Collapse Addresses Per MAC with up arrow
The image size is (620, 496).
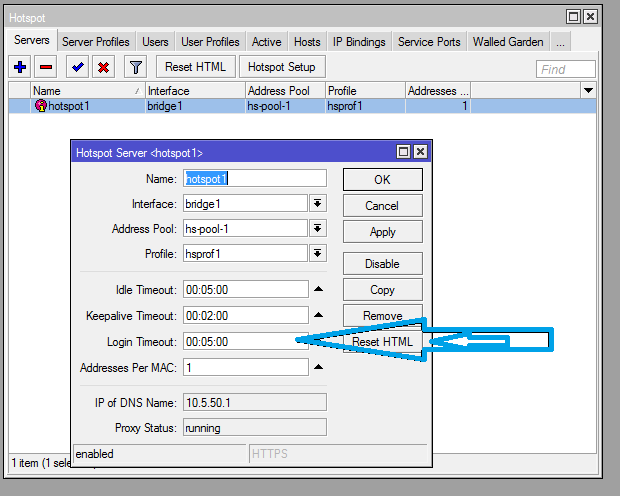tap(318, 367)
